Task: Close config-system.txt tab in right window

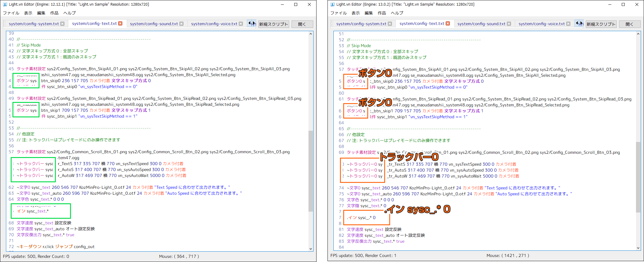Action: coord(390,24)
